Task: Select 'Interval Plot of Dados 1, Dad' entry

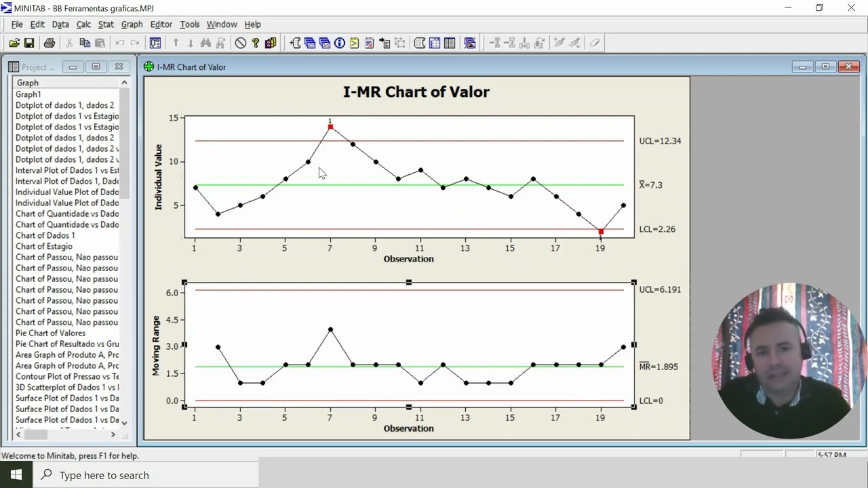Action: click(x=66, y=181)
